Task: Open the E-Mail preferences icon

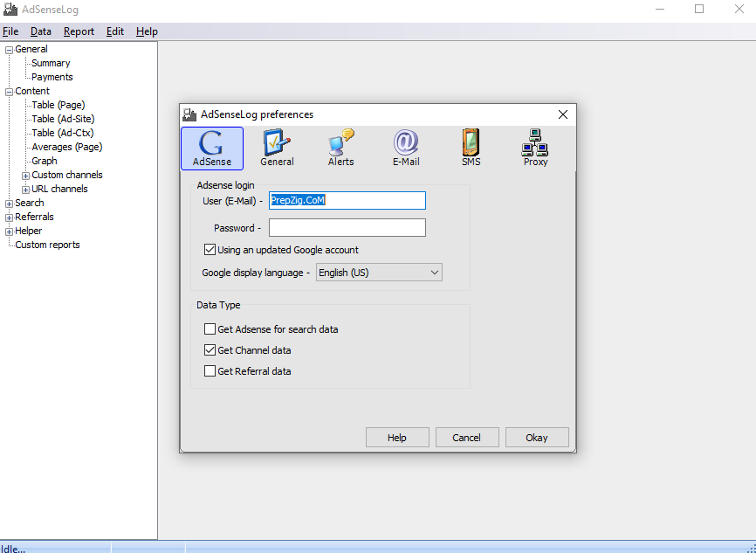Action: (406, 149)
